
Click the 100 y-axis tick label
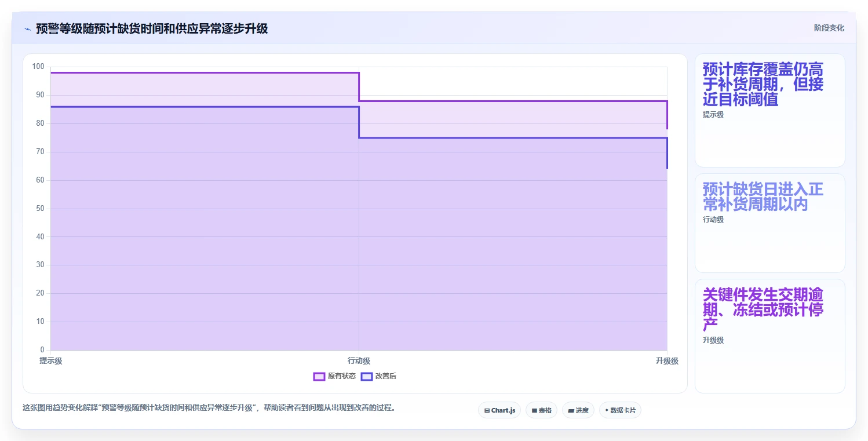(38, 67)
